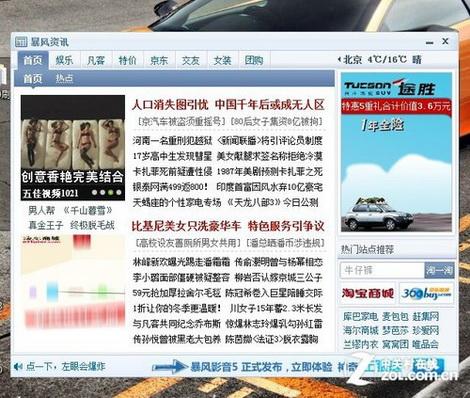Select the last carousel dot under video thumbnail
The height and width of the screenshot is (398, 470).
point(119,192)
